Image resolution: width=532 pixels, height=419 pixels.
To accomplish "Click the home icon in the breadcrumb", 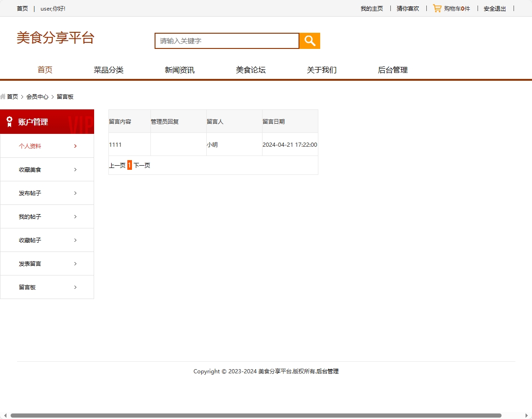I will [x=3, y=96].
